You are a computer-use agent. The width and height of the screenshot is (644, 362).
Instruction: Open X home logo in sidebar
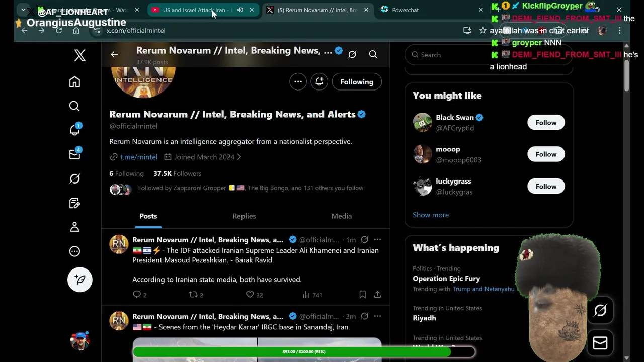(80, 55)
